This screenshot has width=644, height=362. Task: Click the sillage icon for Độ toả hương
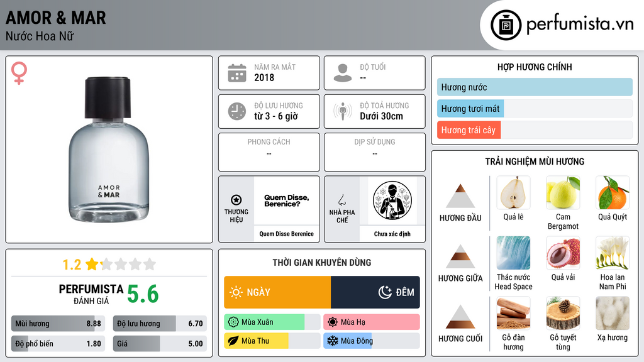[343, 111]
